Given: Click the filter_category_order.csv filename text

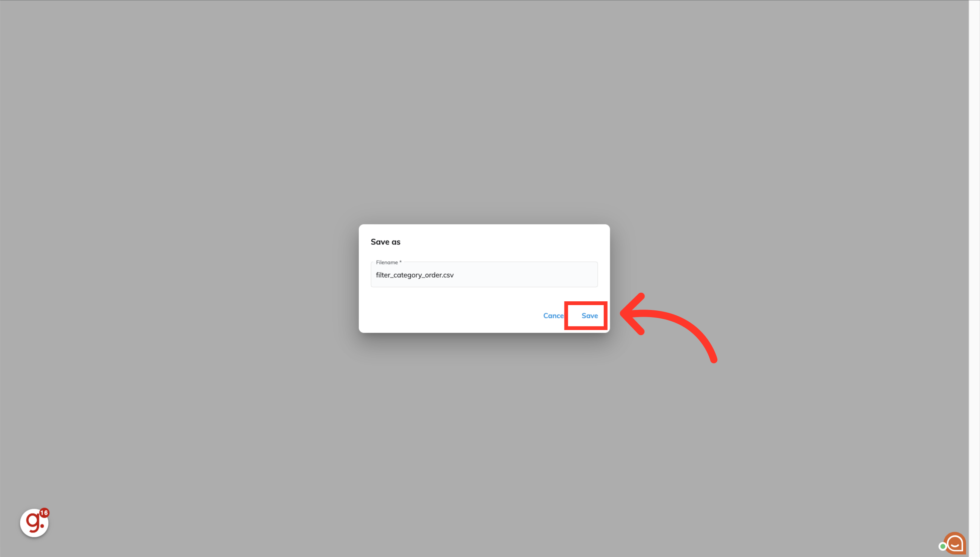Looking at the screenshot, I should pyautogui.click(x=415, y=275).
